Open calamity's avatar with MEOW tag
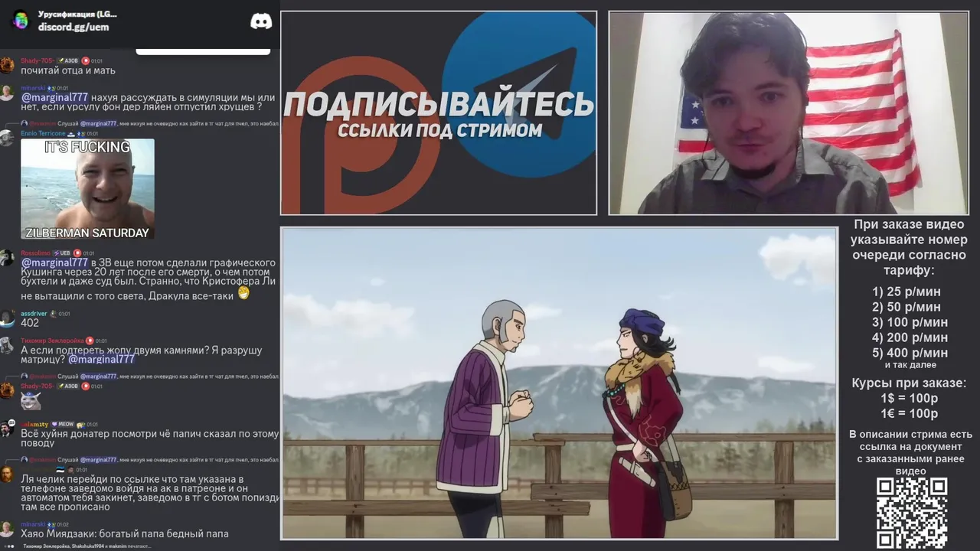Image resolution: width=980 pixels, height=551 pixels. (7, 429)
